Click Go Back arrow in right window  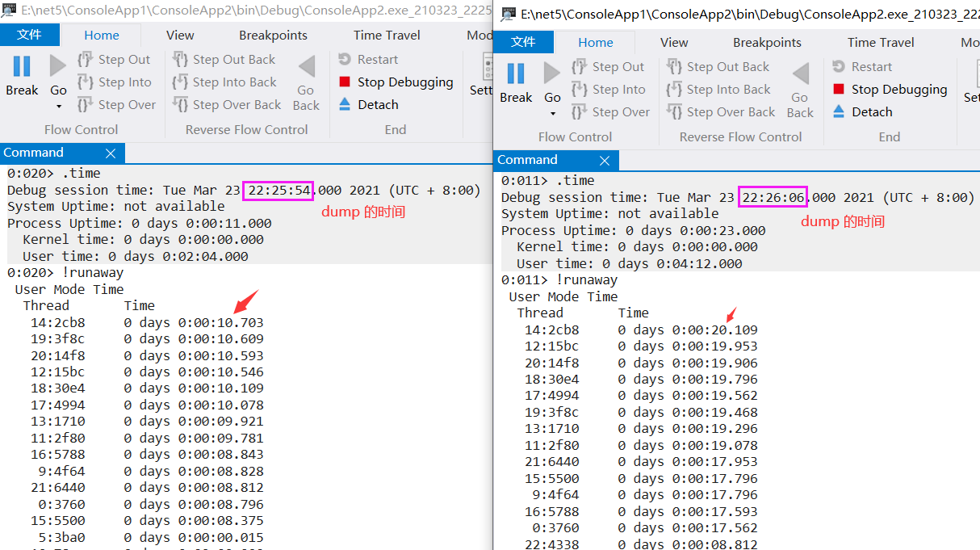[800, 73]
